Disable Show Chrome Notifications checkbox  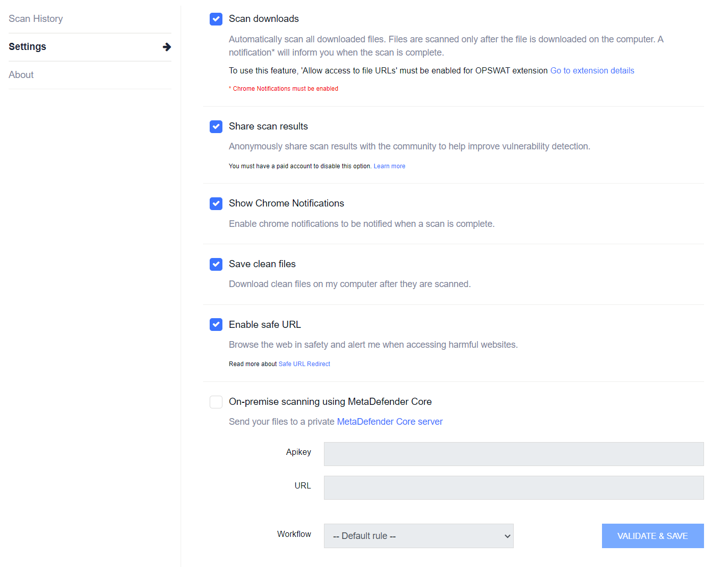click(216, 204)
